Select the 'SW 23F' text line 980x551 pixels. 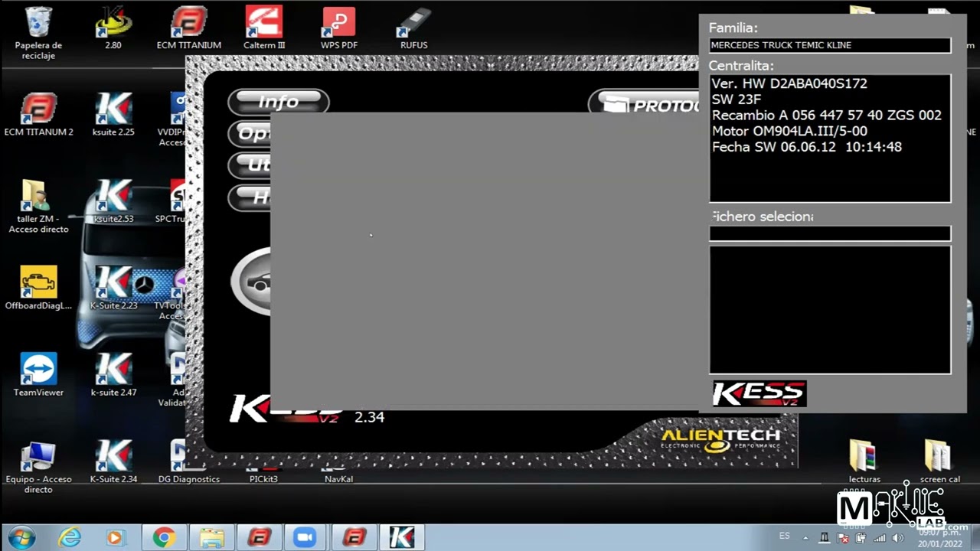click(737, 99)
